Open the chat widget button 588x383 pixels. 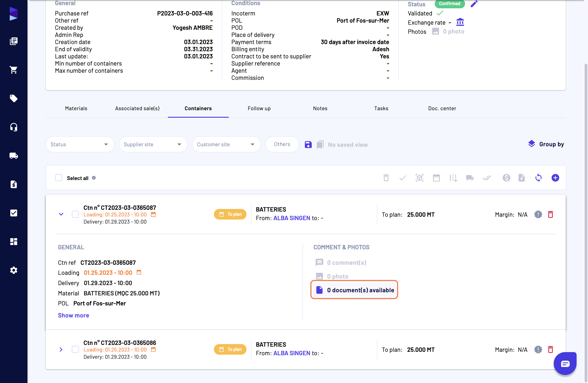(x=565, y=364)
